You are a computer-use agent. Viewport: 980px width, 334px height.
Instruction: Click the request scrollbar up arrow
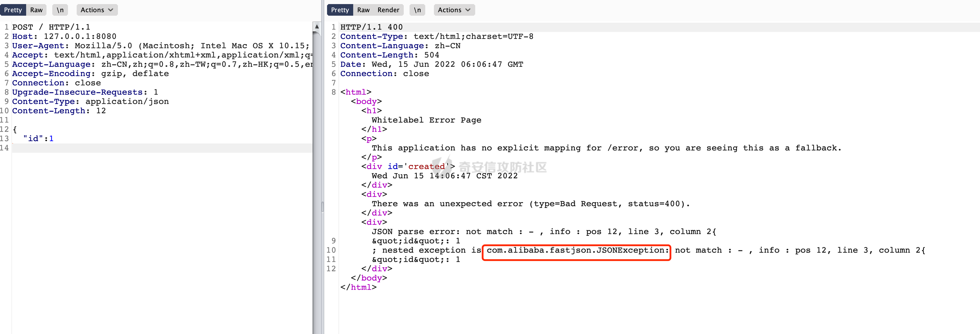pyautogui.click(x=317, y=27)
